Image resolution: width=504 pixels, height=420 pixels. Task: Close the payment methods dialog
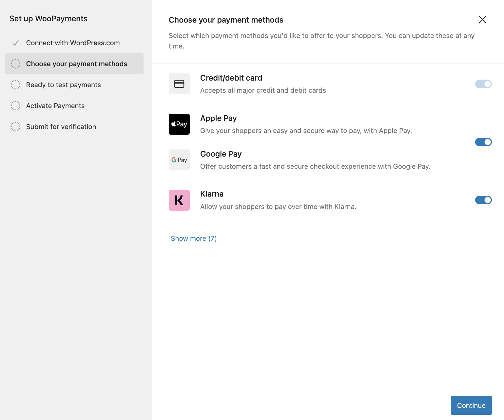tap(482, 20)
